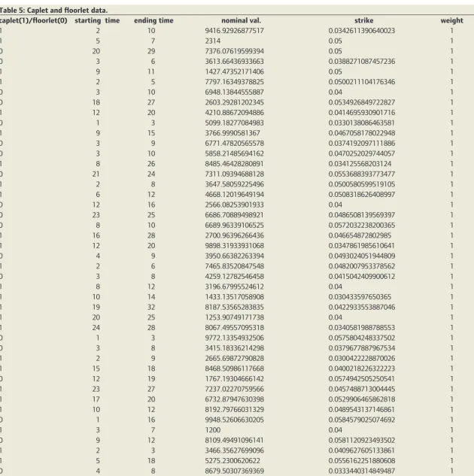Click strike value 0.0467058178022948
Screen dimensions: 474x476
tap(362, 133)
